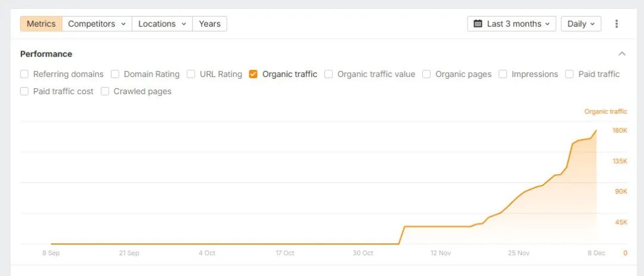Open the three-dot more options menu
The width and height of the screenshot is (644, 276).
tap(617, 24)
